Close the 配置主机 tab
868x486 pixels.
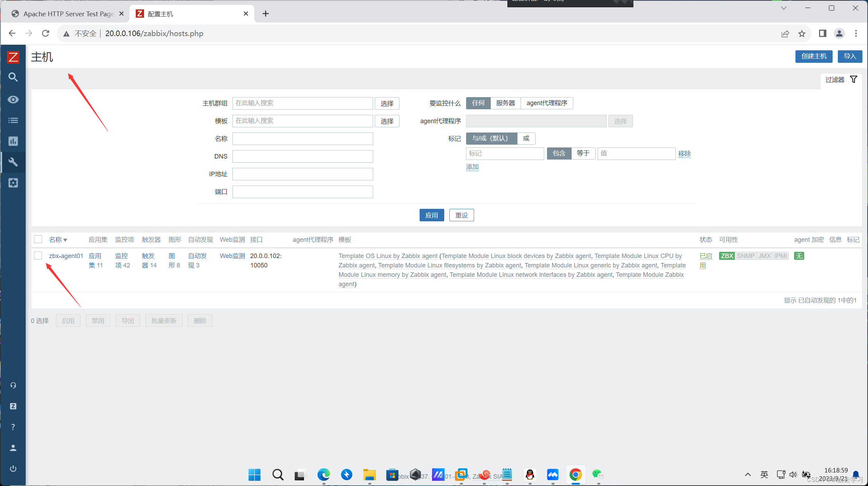(x=246, y=14)
